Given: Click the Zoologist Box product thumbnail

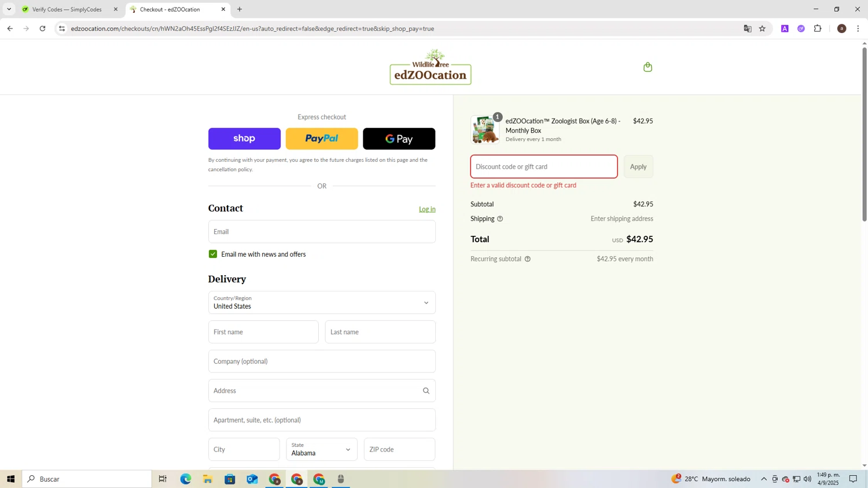Looking at the screenshot, I should pos(485,130).
